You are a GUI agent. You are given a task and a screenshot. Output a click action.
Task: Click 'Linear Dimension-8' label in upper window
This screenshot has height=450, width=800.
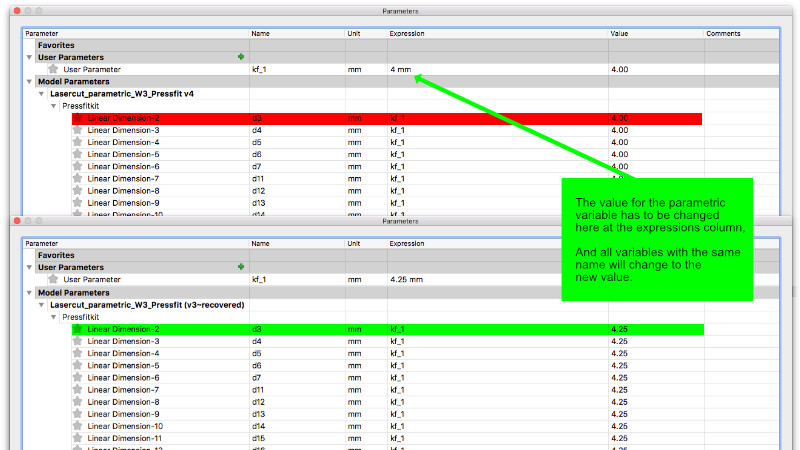pyautogui.click(x=123, y=191)
